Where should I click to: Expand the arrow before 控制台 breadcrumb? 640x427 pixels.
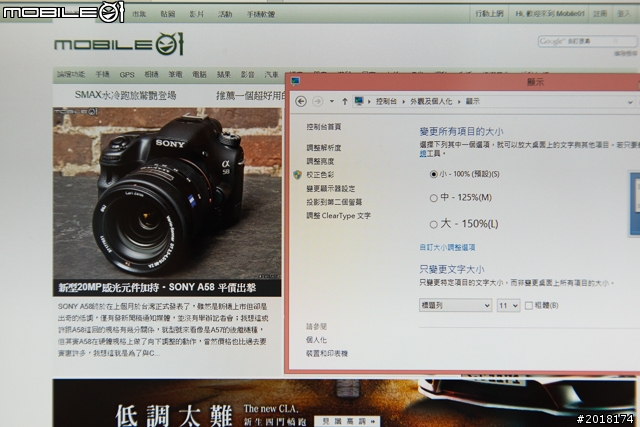[x=369, y=102]
